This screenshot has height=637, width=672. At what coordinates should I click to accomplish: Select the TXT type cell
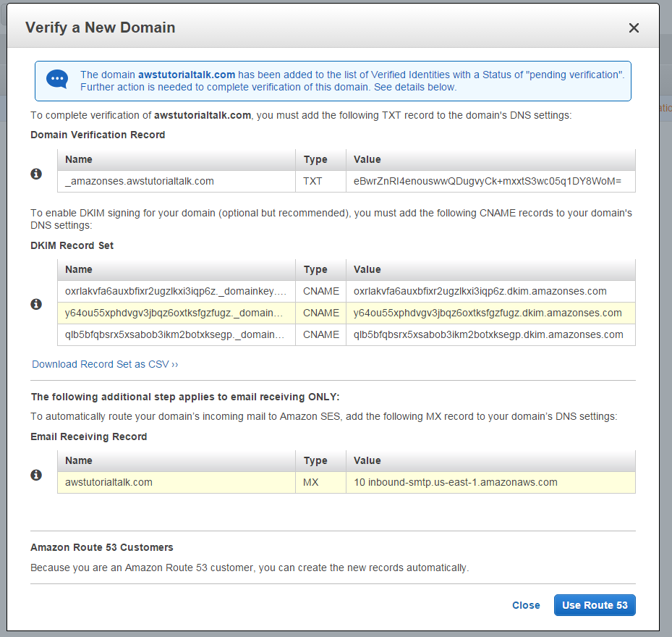click(320, 182)
